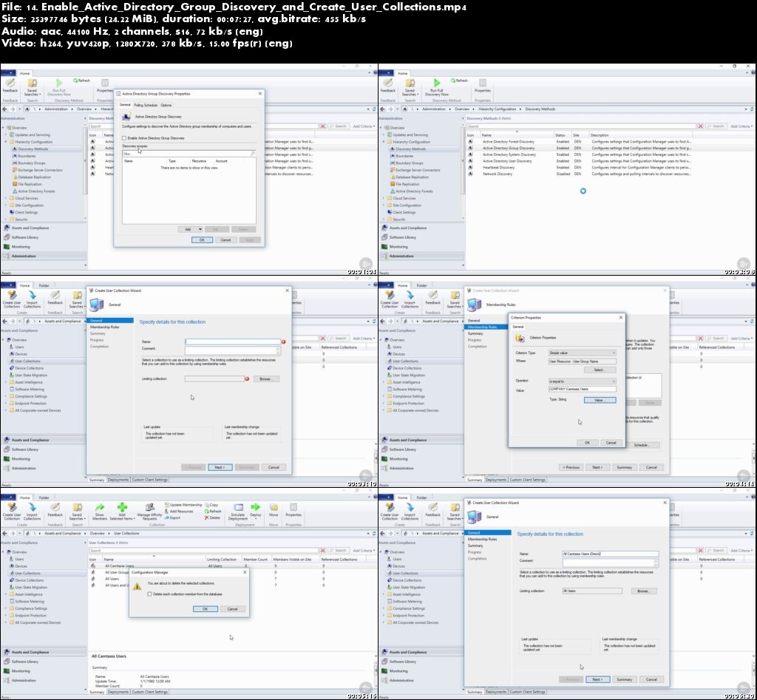Click Browse... beside the empty Limiting collection field
Viewport: 757px width, 700px height.
tap(266, 379)
